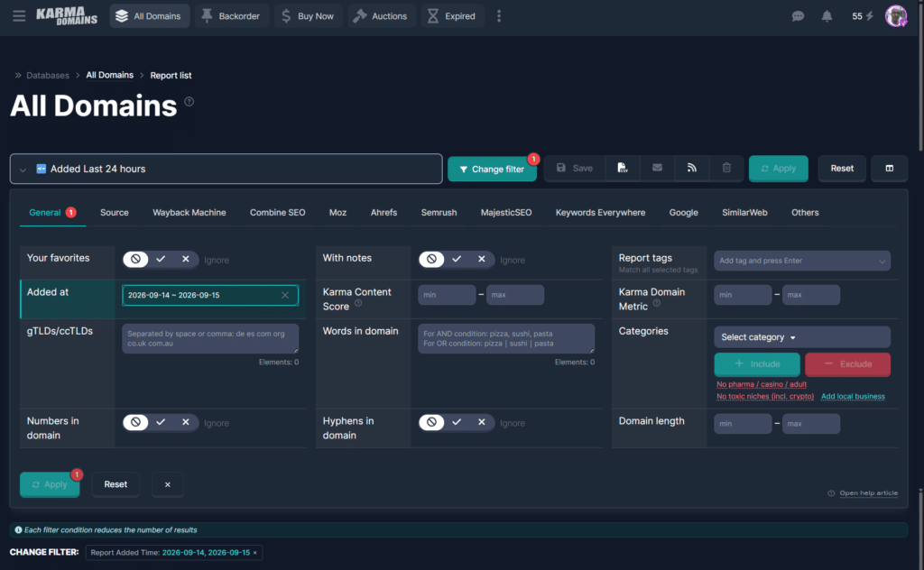Set Your favorites to no cross
The width and height of the screenshot is (924, 570).
point(186,259)
